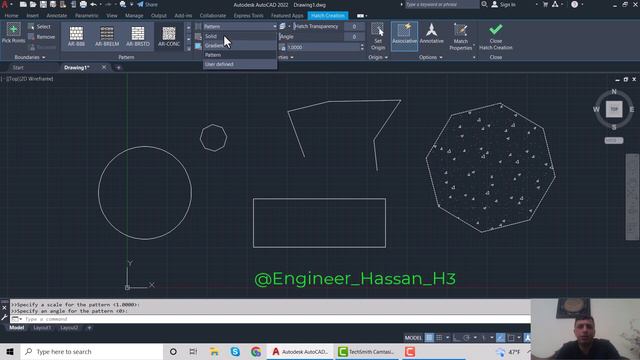Click Sign In
The height and width of the screenshot is (360, 640).
click(x=503, y=4)
